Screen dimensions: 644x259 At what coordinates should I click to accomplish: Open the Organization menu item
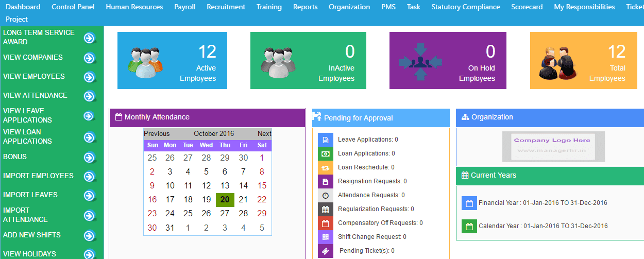pos(349,7)
